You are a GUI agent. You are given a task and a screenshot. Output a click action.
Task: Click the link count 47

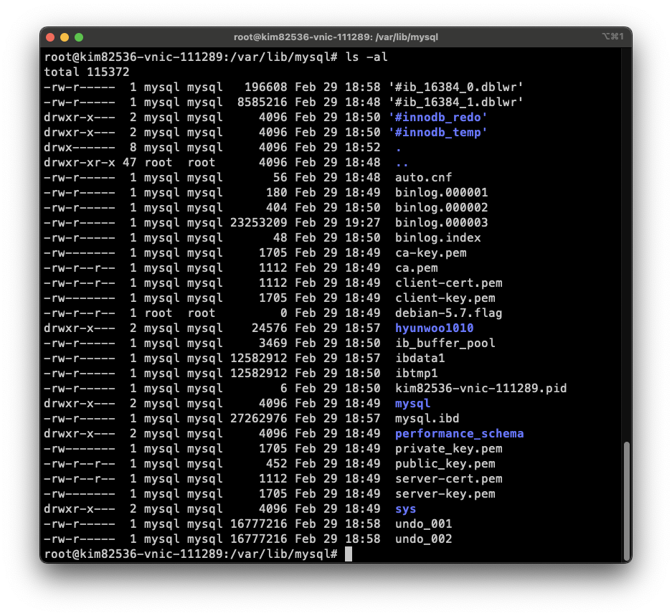(129, 163)
